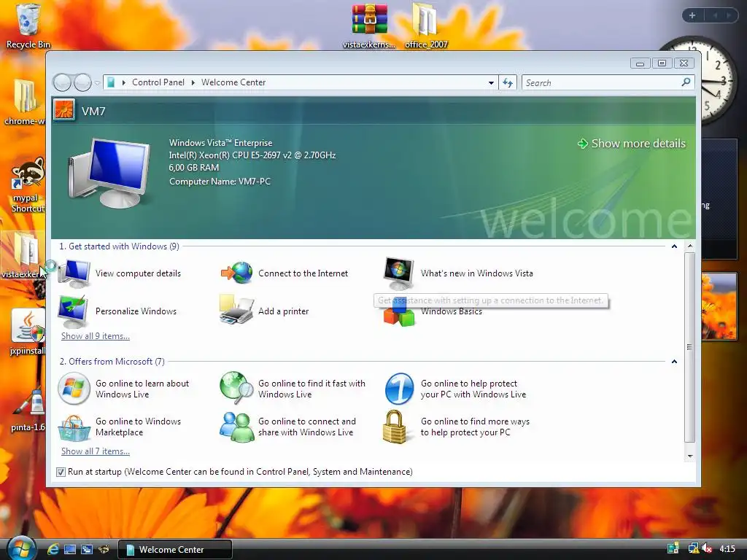Click the Windows Live flag logo icon

[x=74, y=388]
